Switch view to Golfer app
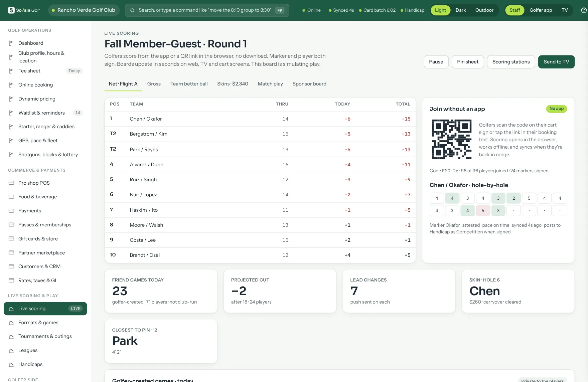 point(541,10)
